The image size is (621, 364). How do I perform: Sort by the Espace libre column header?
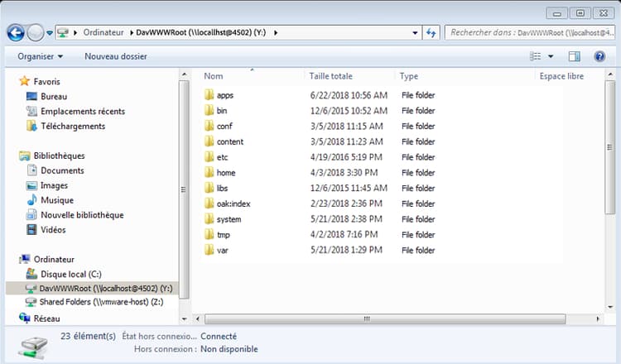(x=561, y=76)
